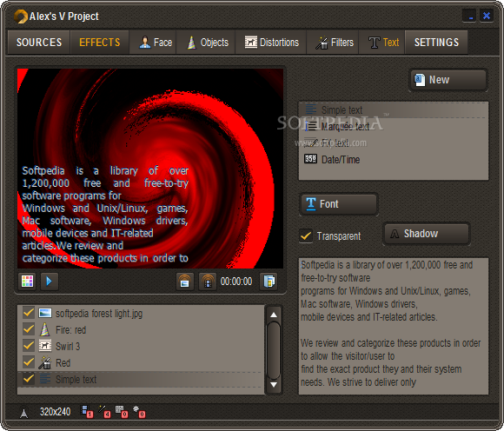Select the Text effects tab
This screenshot has width=504, height=431.
382,43
